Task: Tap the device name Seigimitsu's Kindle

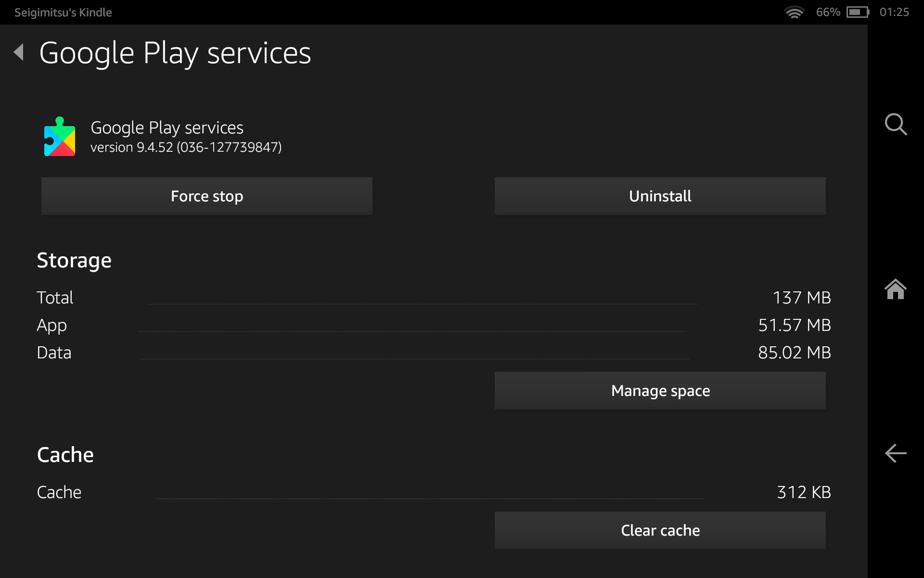Action: coord(63,13)
